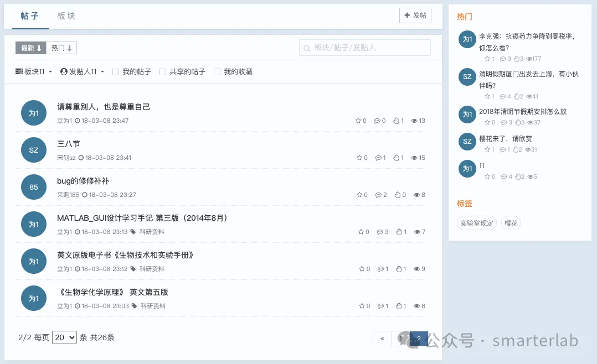Click the comment icon under 樱花来了 hot post
Screen dimensions: 597x364
503,149
